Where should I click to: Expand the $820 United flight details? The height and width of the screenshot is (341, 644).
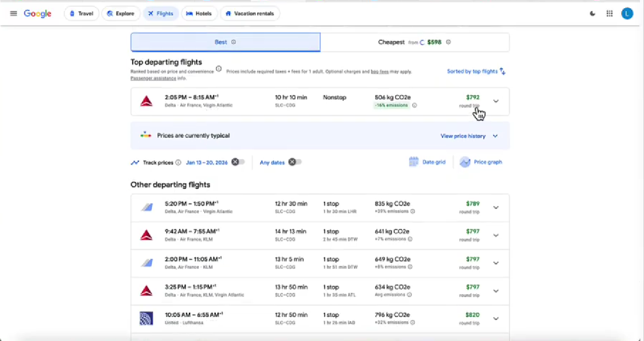[x=496, y=319]
